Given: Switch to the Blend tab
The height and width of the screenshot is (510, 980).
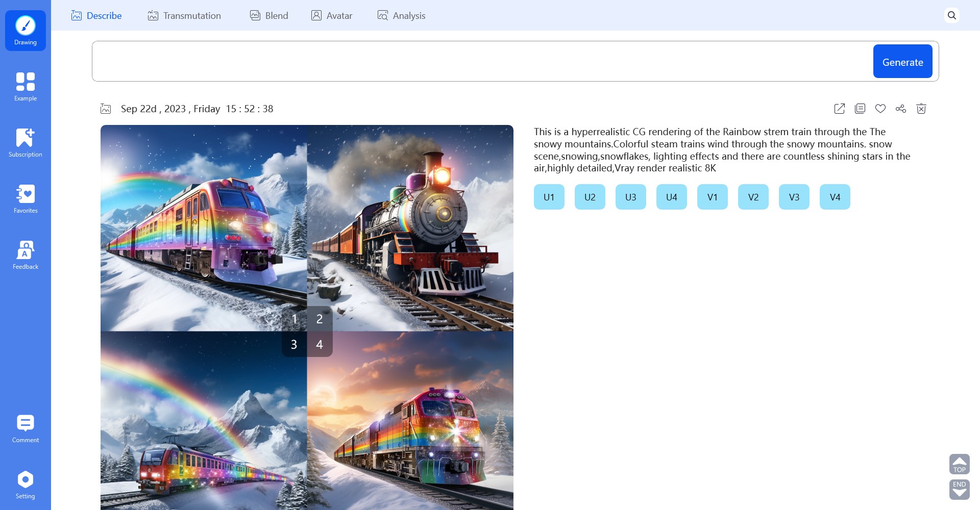Looking at the screenshot, I should (x=269, y=16).
